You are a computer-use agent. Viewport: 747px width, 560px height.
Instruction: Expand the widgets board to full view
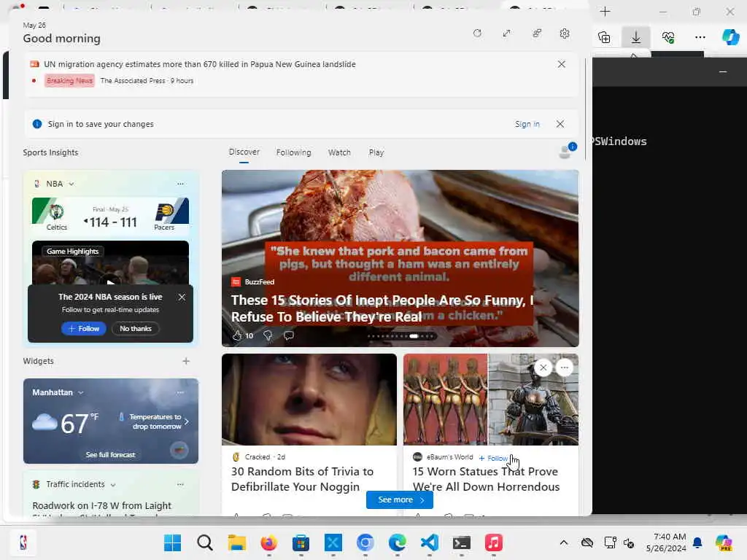[x=506, y=34]
